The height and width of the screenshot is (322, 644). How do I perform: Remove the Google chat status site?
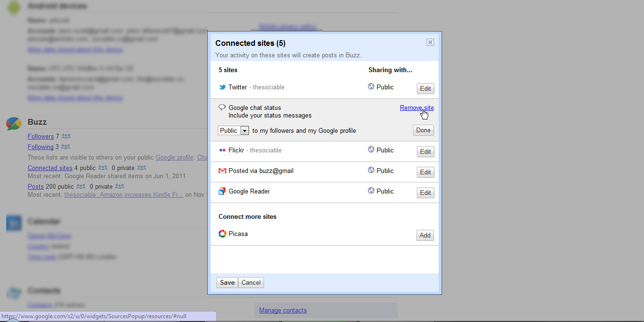point(416,108)
